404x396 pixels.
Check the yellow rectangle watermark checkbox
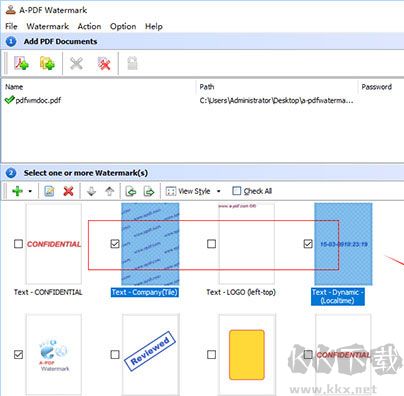pyautogui.click(x=211, y=355)
